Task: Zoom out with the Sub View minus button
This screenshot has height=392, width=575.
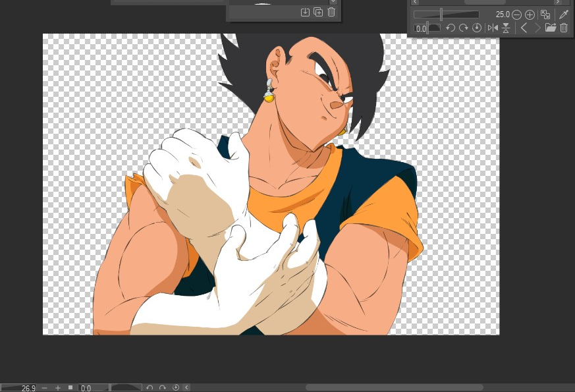Action: pyautogui.click(x=516, y=15)
